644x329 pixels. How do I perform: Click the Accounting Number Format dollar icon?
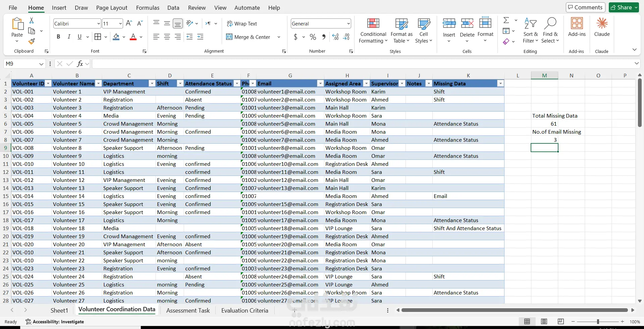296,37
